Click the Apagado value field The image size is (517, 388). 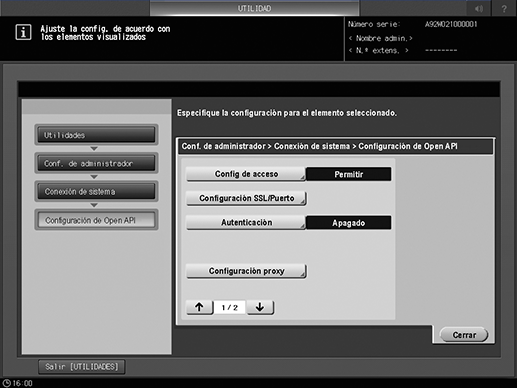pos(349,223)
